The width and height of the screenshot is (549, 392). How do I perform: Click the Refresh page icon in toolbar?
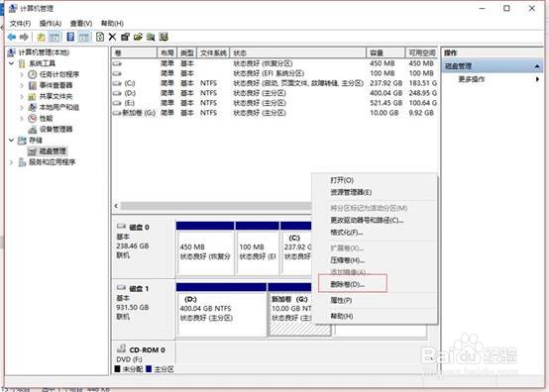pos(100,37)
